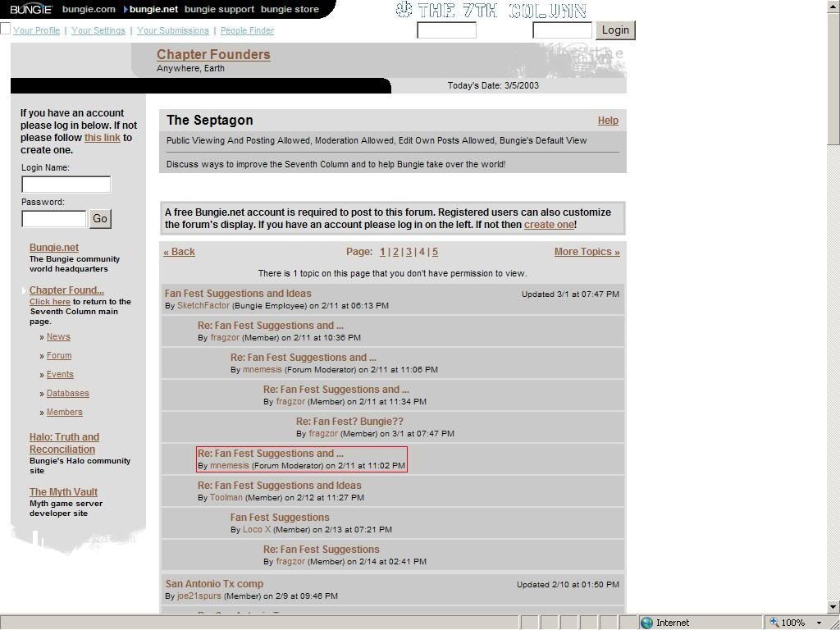Click the zoom magnifier icon in status bar
The height and width of the screenshot is (630, 840).
774,623
